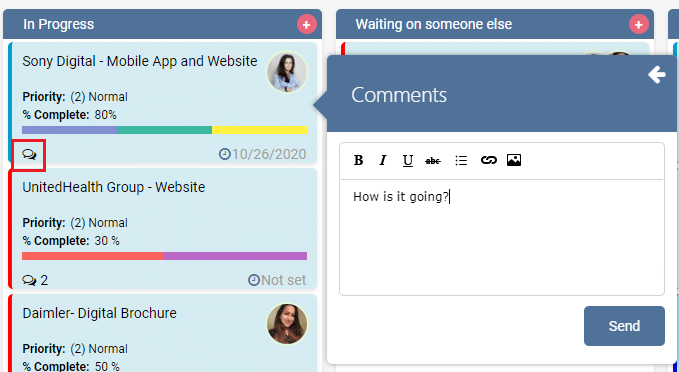
Task: Click the 30 % complete value
Action: click(107, 241)
